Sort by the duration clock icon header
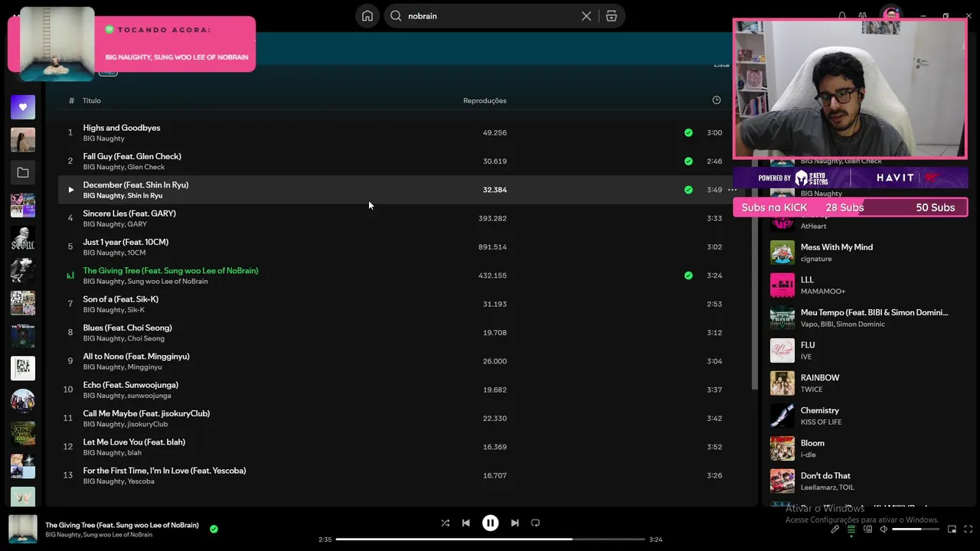Image resolution: width=980 pixels, height=551 pixels. click(717, 100)
